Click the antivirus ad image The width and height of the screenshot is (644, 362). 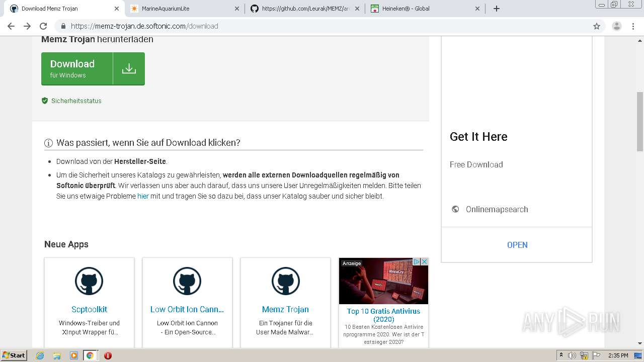(383, 281)
